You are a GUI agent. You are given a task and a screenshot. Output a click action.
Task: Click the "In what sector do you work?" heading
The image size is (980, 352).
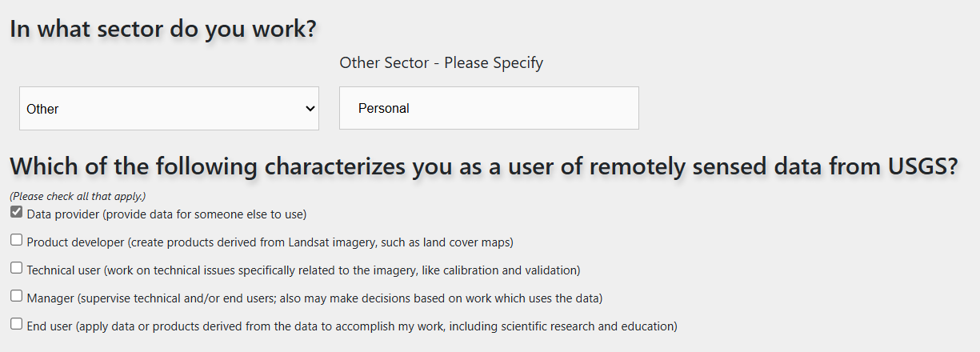pyautogui.click(x=163, y=29)
